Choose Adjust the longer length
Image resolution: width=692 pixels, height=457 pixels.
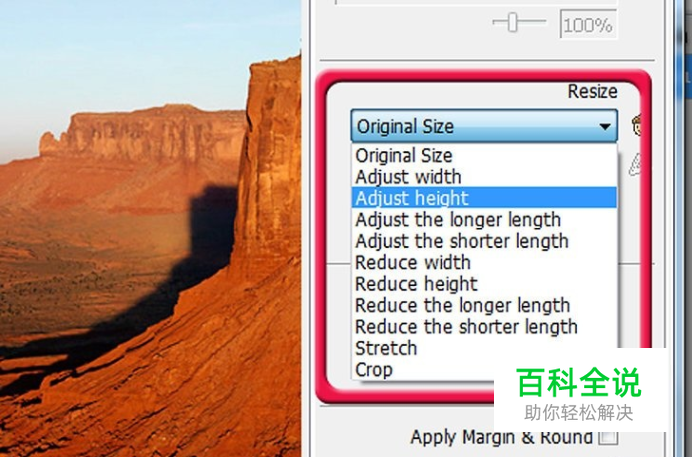pyautogui.click(x=484, y=220)
